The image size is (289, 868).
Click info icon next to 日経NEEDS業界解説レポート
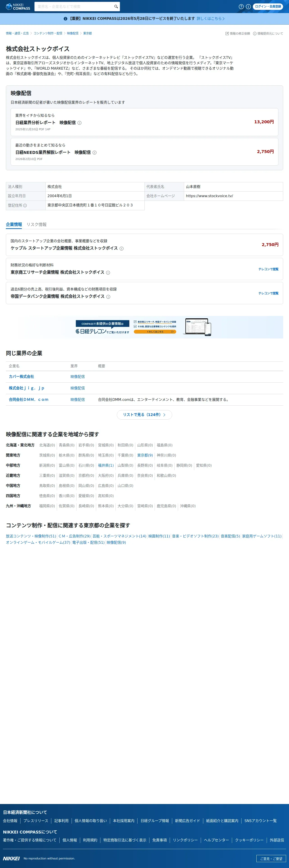coord(95,153)
